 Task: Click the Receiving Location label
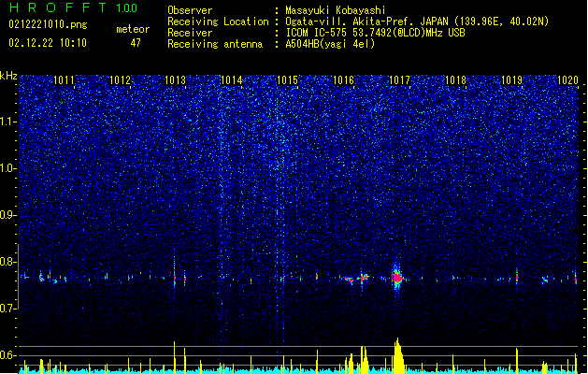tap(218, 22)
